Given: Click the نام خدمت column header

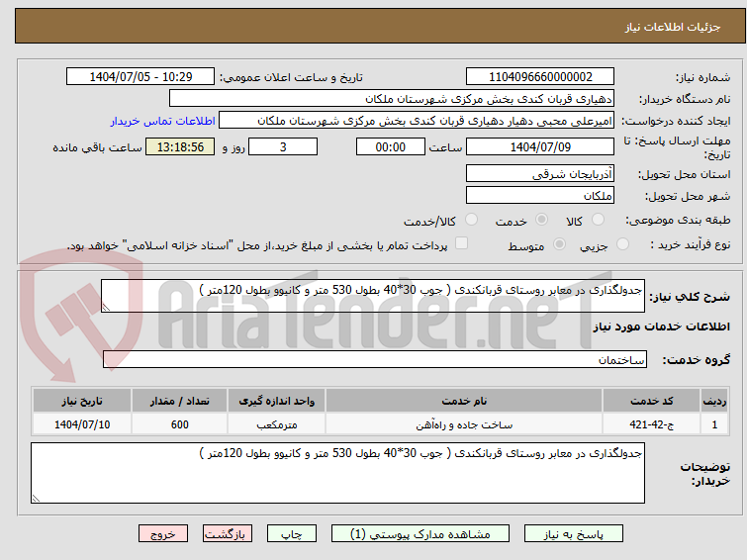Looking at the screenshot, I should pos(464,401).
